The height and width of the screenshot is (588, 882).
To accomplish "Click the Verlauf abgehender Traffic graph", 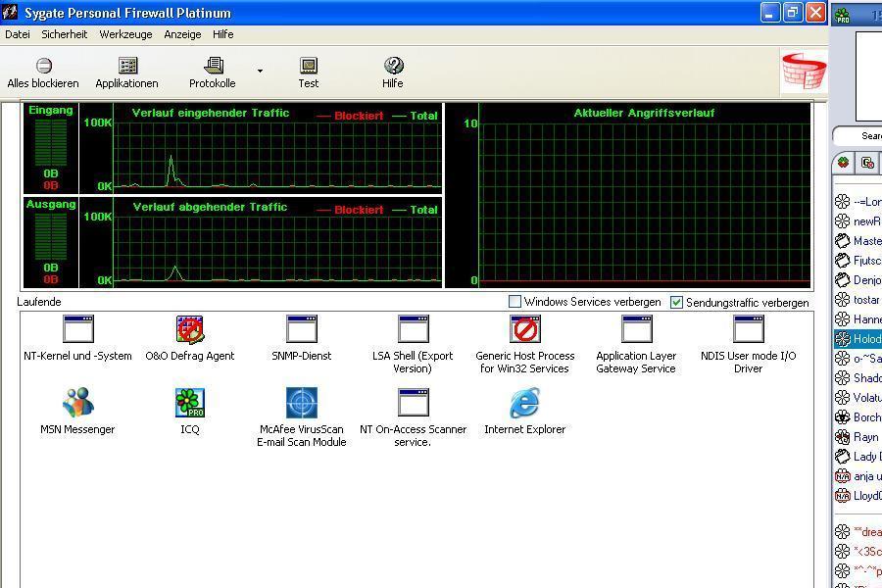I will (x=277, y=249).
